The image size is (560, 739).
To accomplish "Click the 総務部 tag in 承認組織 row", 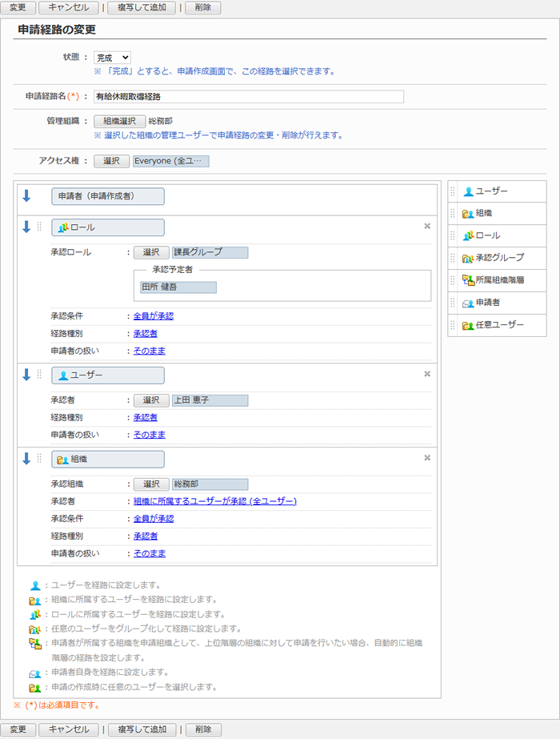I will tap(210, 484).
